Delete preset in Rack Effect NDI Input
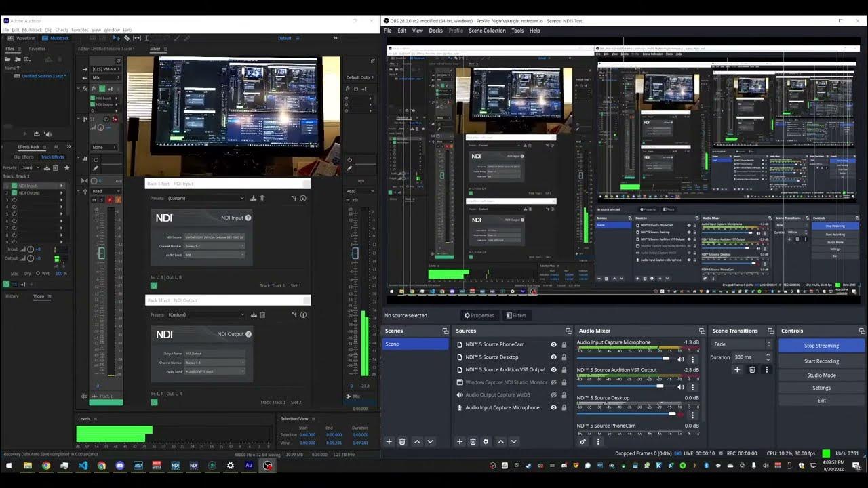 (262, 198)
